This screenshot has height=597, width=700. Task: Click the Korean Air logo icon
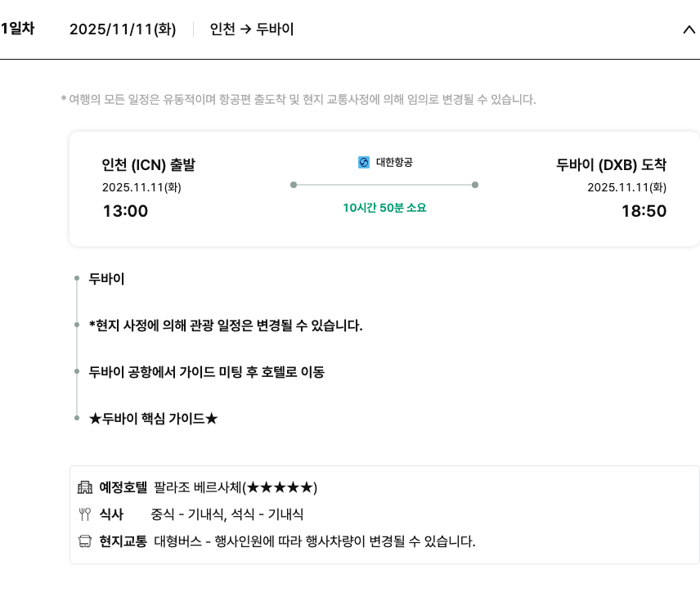pyautogui.click(x=364, y=163)
